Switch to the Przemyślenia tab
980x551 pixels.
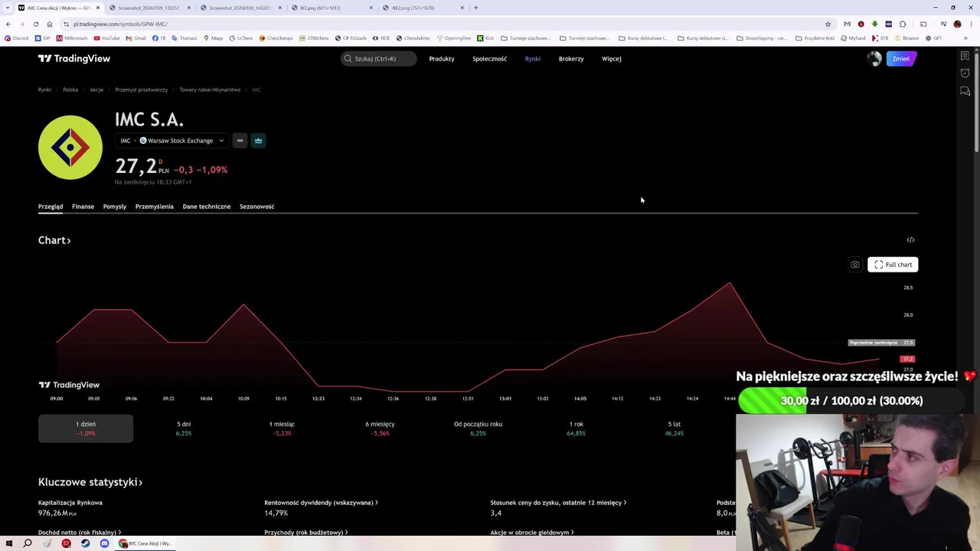[155, 207]
